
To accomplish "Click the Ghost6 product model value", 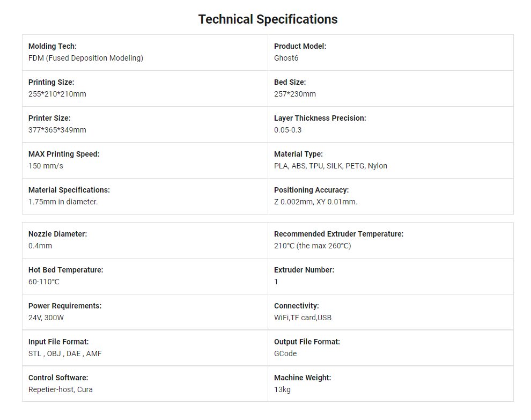I will tap(286, 58).
